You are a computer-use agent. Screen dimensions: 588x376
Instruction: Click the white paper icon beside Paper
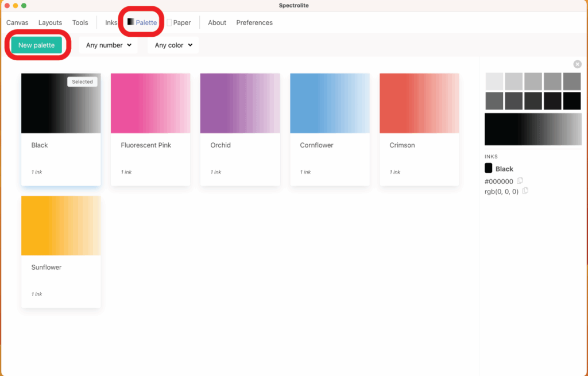pyautogui.click(x=169, y=23)
